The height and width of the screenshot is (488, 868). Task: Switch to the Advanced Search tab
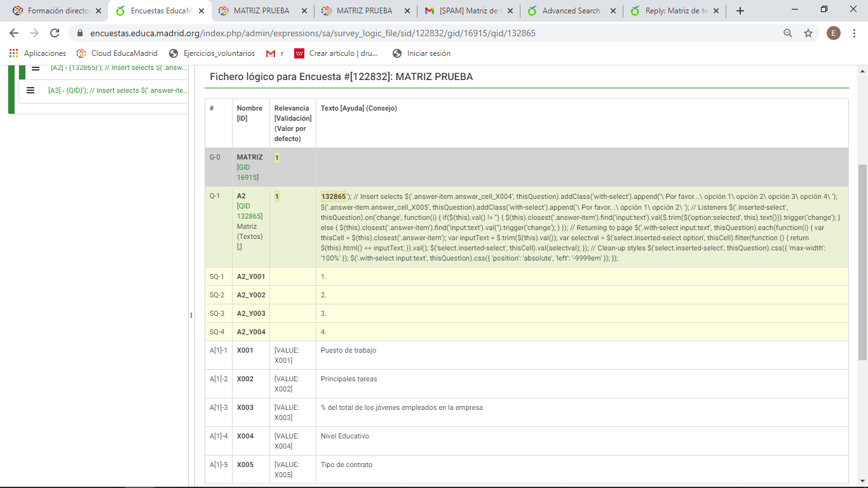tap(570, 11)
